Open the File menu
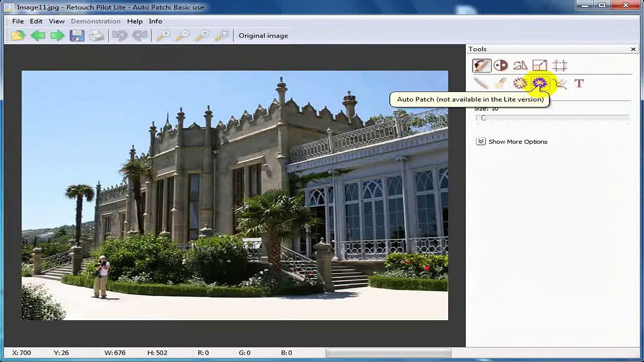 (18, 21)
